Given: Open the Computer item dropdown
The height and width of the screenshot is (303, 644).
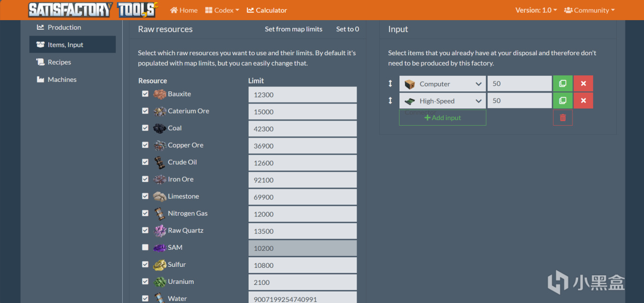Looking at the screenshot, I should 443,84.
